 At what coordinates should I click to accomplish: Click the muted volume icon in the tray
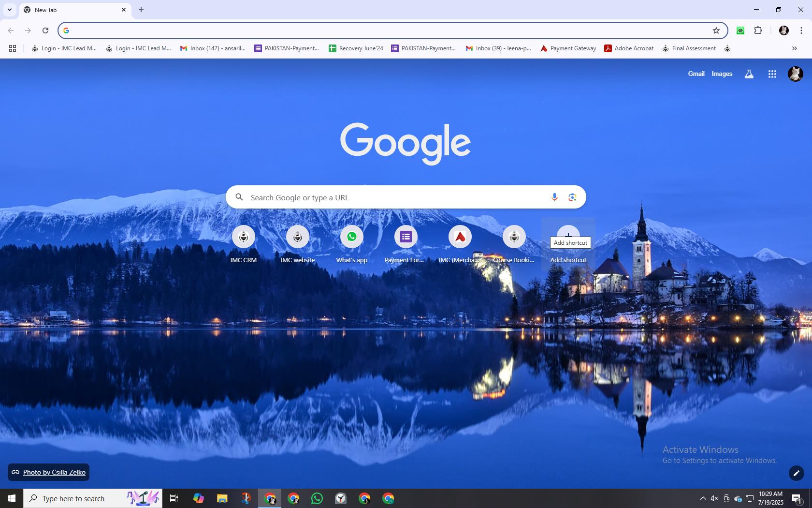(x=714, y=498)
